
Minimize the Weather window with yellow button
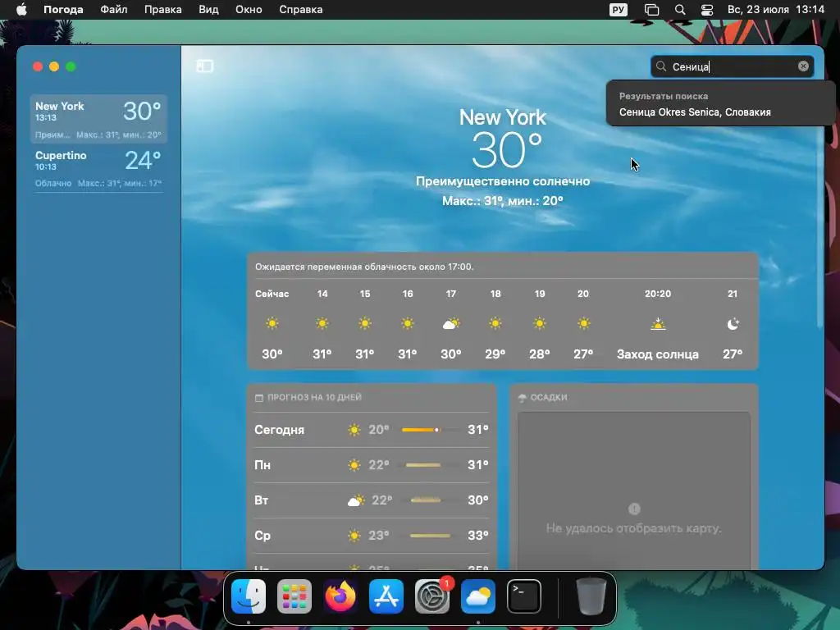tap(54, 66)
